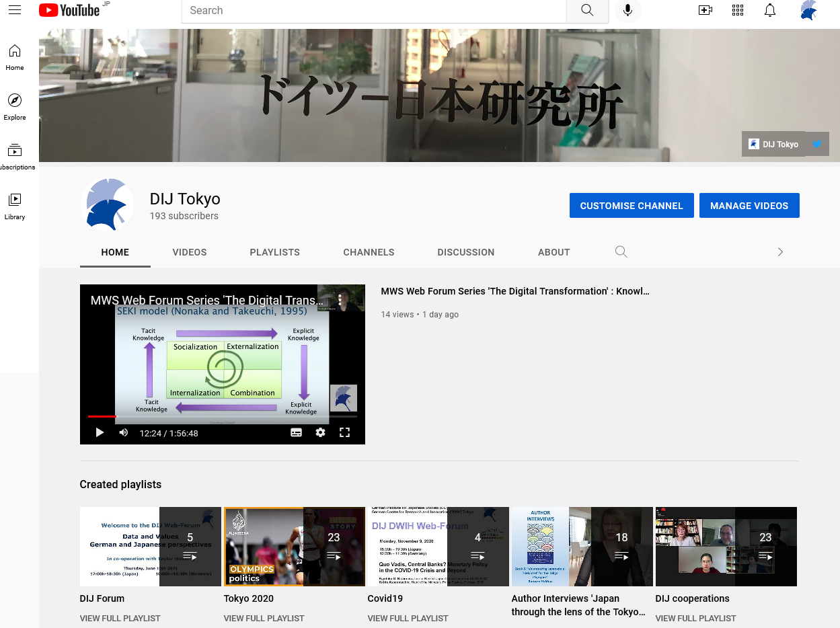Mute the video volume

click(124, 432)
